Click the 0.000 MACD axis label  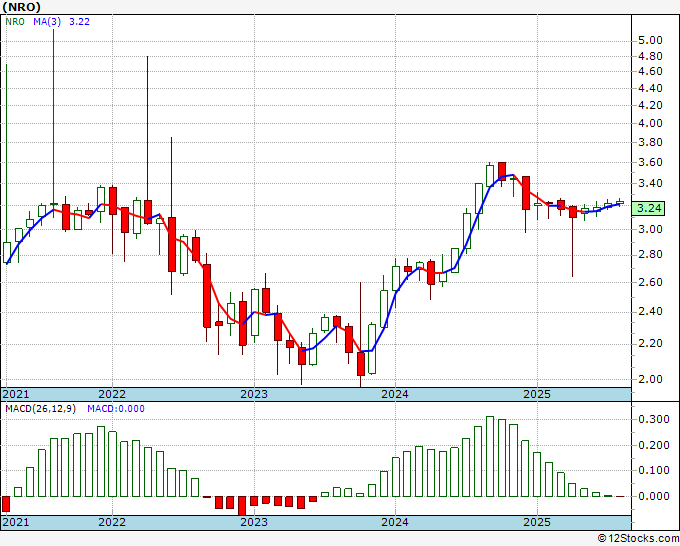(x=654, y=496)
